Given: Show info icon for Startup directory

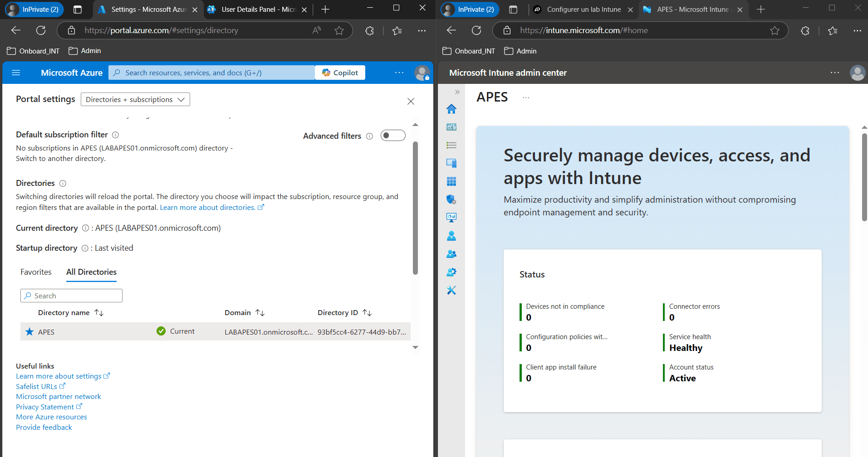Looking at the screenshot, I should pyautogui.click(x=85, y=248).
